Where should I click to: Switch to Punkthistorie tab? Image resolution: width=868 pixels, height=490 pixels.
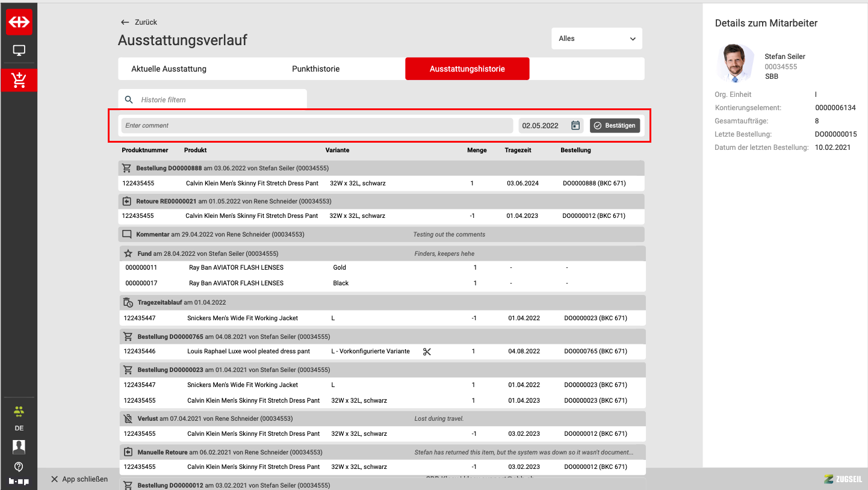coord(315,69)
